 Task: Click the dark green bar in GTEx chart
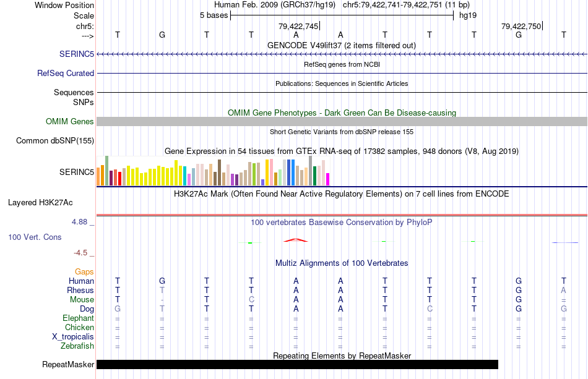314,176
